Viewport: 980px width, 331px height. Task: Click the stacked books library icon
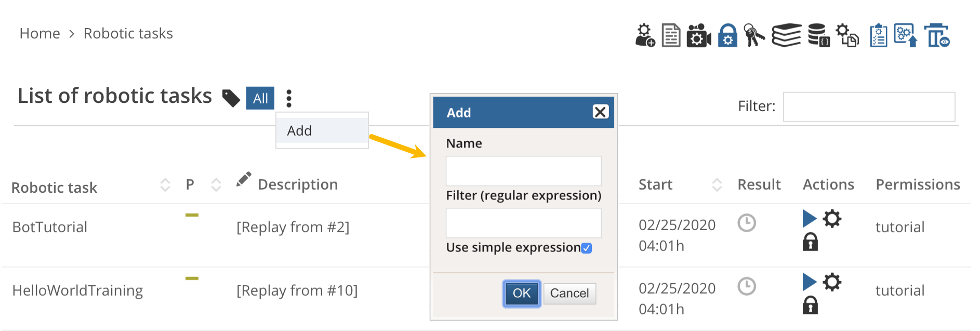(x=786, y=36)
